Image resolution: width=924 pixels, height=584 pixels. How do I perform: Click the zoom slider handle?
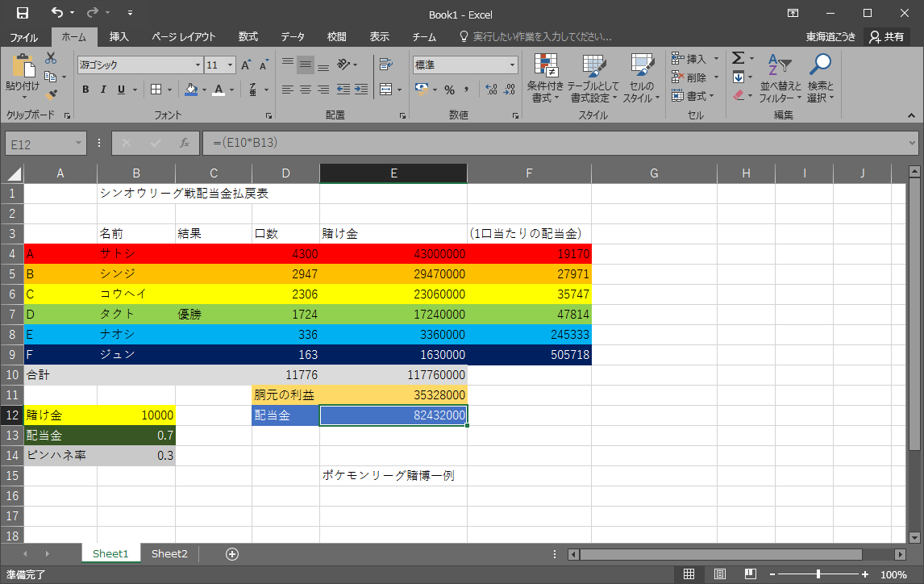818,574
